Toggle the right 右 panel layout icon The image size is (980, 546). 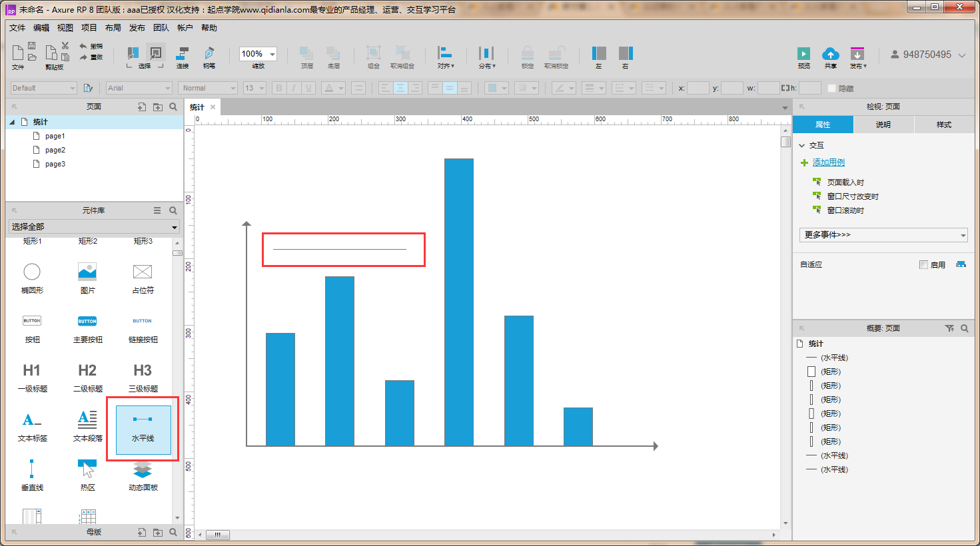pyautogui.click(x=626, y=53)
